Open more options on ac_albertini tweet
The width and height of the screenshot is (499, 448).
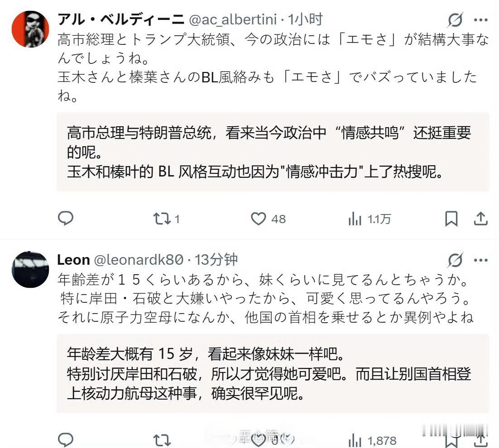click(x=480, y=20)
